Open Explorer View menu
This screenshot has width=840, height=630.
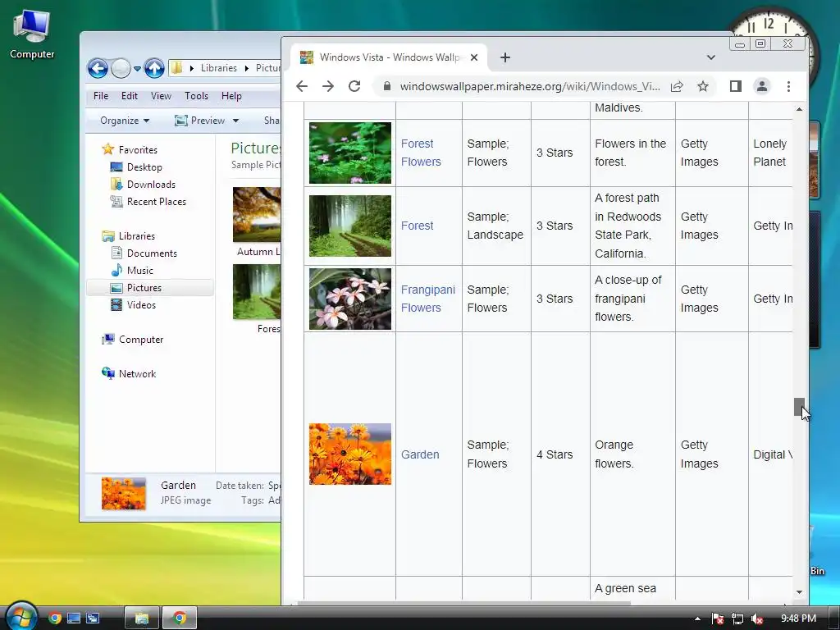click(161, 96)
